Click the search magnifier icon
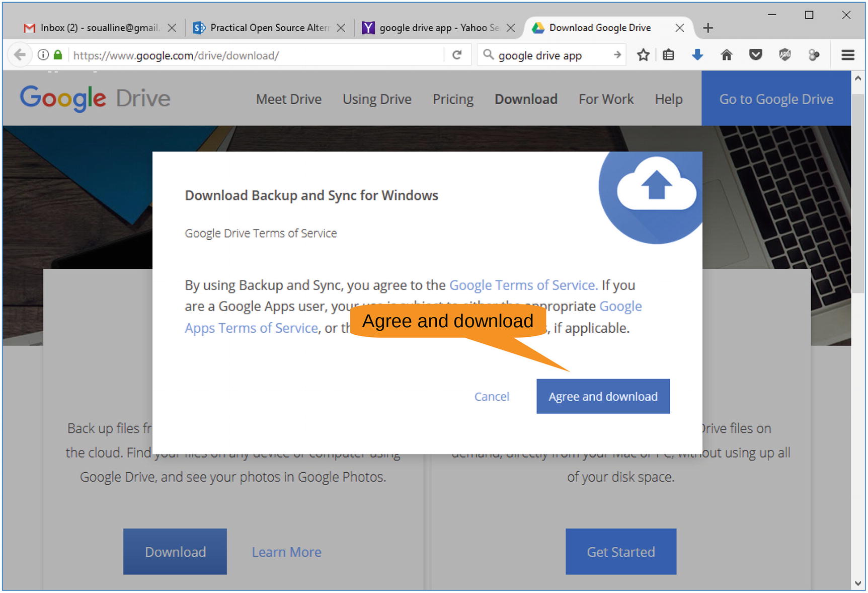868x593 pixels. pos(488,54)
